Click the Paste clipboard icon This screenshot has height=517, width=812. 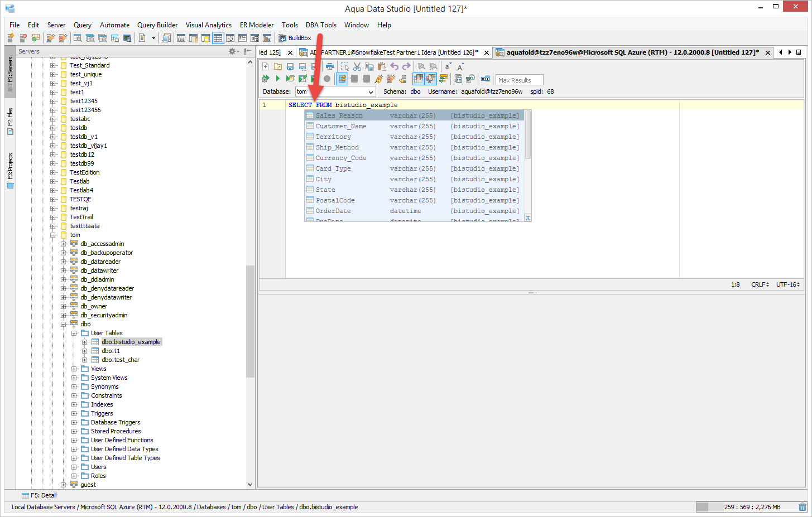point(382,66)
